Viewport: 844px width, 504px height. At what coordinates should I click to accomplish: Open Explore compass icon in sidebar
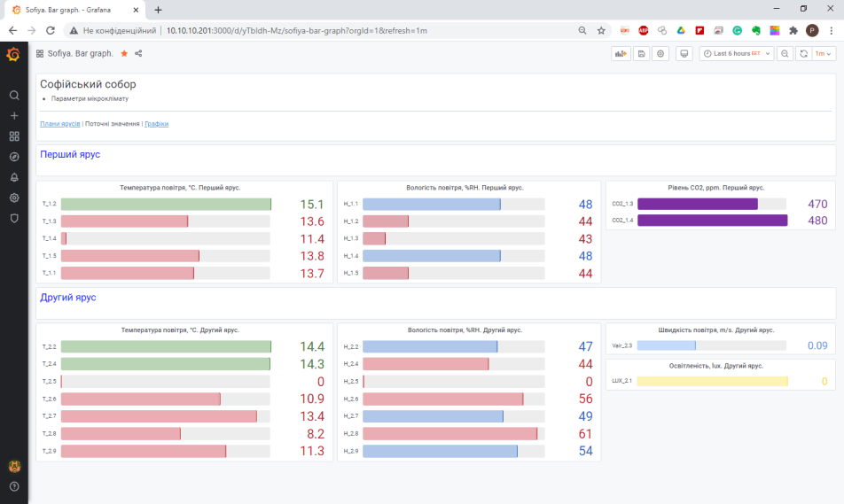click(x=13, y=157)
